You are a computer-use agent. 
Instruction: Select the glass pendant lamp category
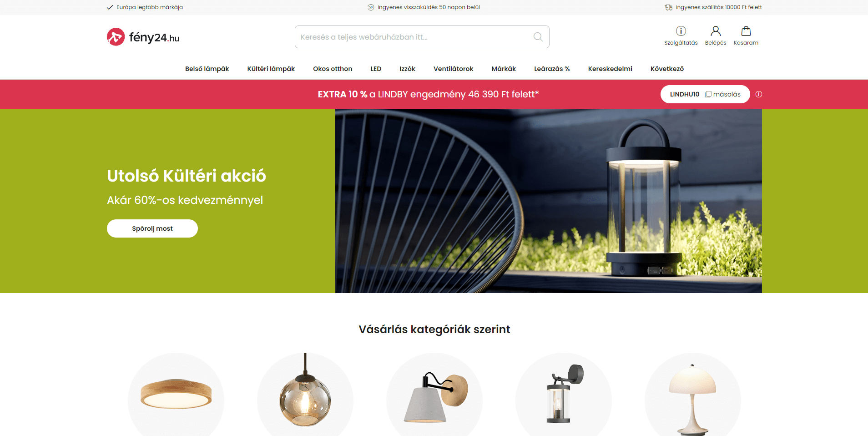point(305,394)
